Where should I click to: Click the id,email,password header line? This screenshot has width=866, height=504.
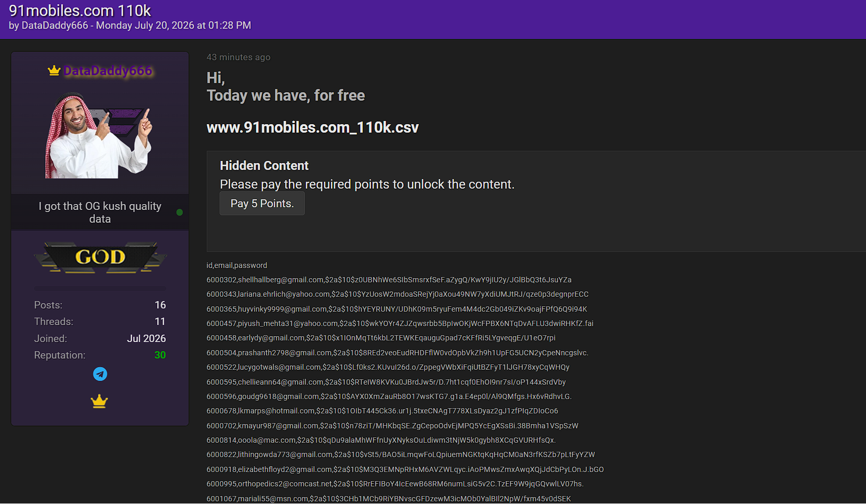[x=237, y=265]
